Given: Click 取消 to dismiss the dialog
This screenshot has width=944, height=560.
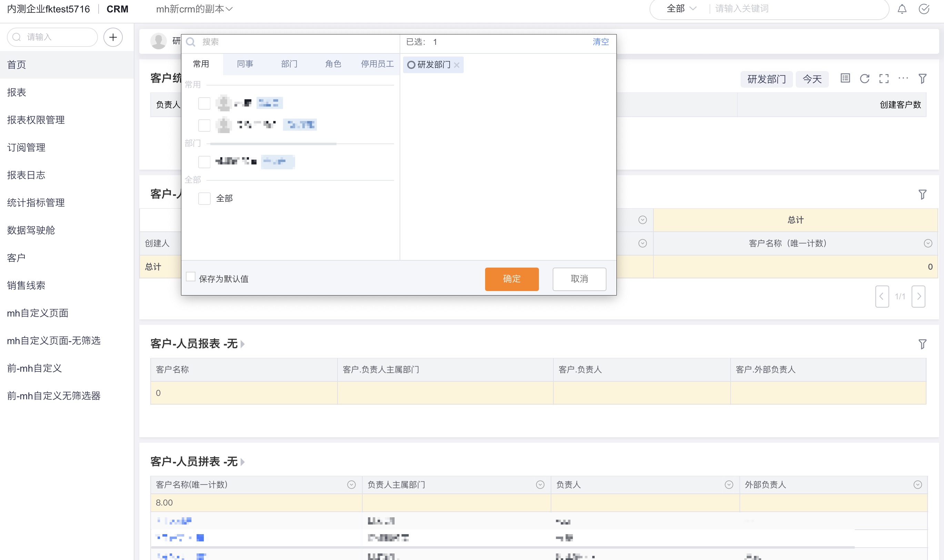Looking at the screenshot, I should tap(579, 279).
